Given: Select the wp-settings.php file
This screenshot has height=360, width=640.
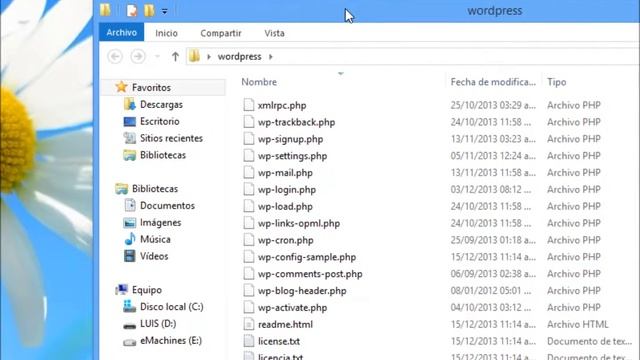Looking at the screenshot, I should point(292,156).
